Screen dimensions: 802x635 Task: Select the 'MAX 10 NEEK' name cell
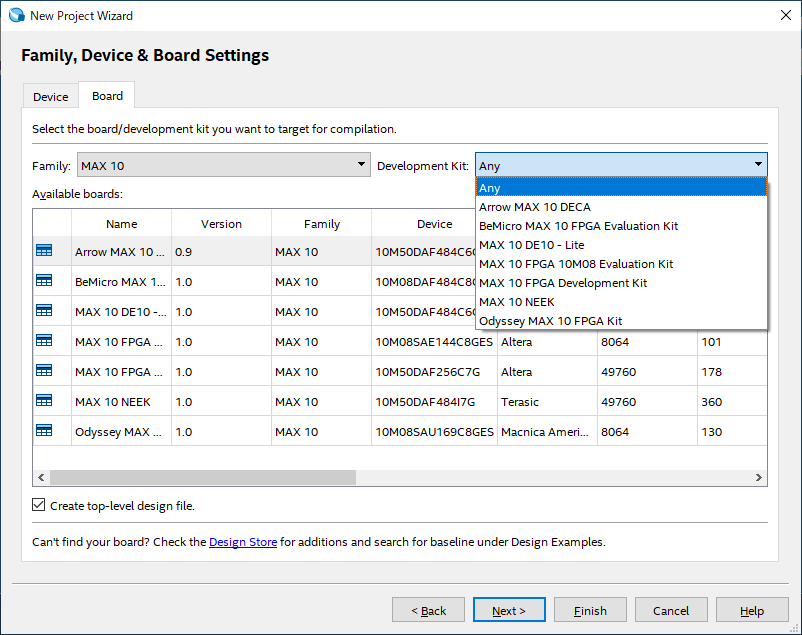point(121,401)
